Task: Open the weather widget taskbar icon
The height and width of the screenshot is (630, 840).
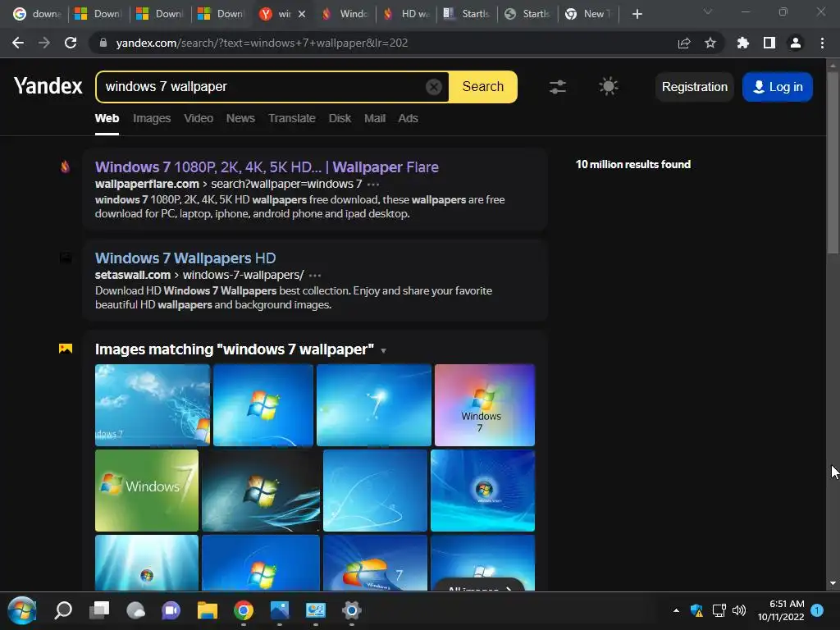Action: (x=135, y=610)
